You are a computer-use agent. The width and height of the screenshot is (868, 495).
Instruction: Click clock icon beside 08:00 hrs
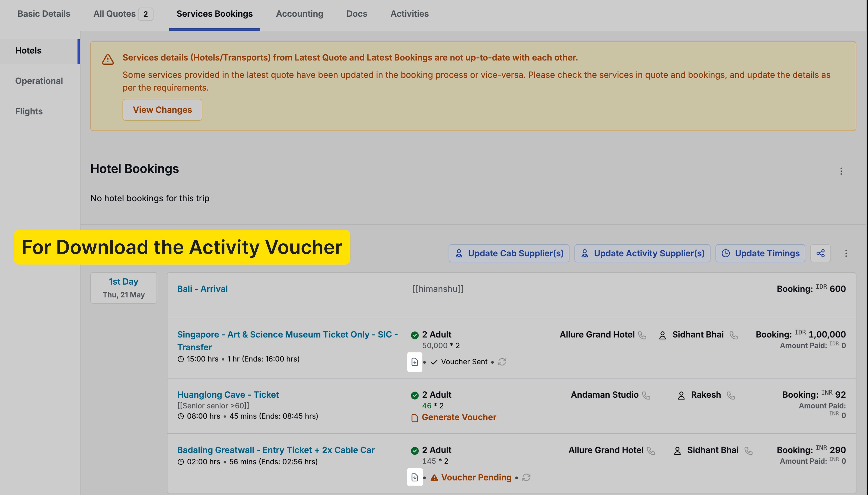(181, 416)
